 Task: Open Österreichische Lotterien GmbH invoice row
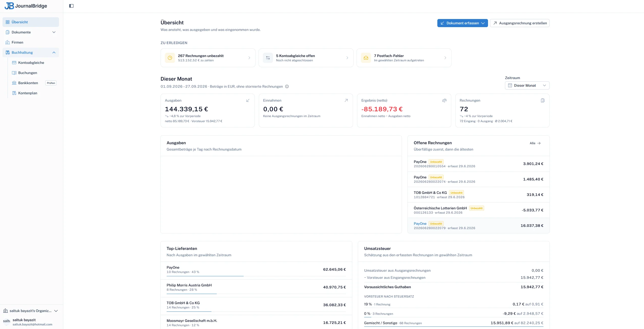tap(478, 210)
